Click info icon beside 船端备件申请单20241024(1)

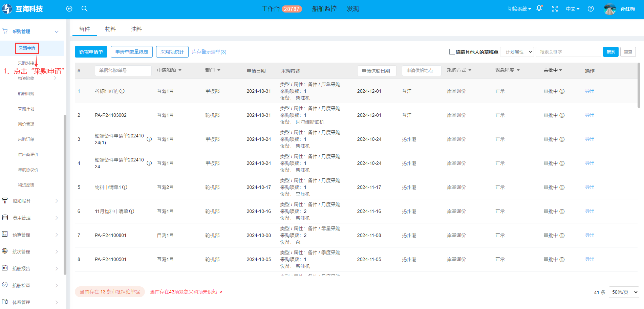149,139
